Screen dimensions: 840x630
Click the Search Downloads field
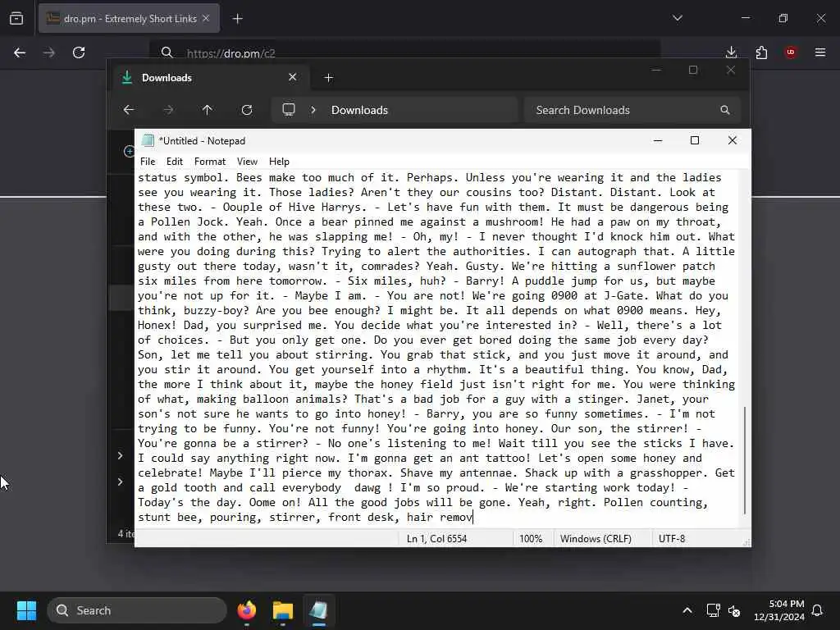click(632, 110)
